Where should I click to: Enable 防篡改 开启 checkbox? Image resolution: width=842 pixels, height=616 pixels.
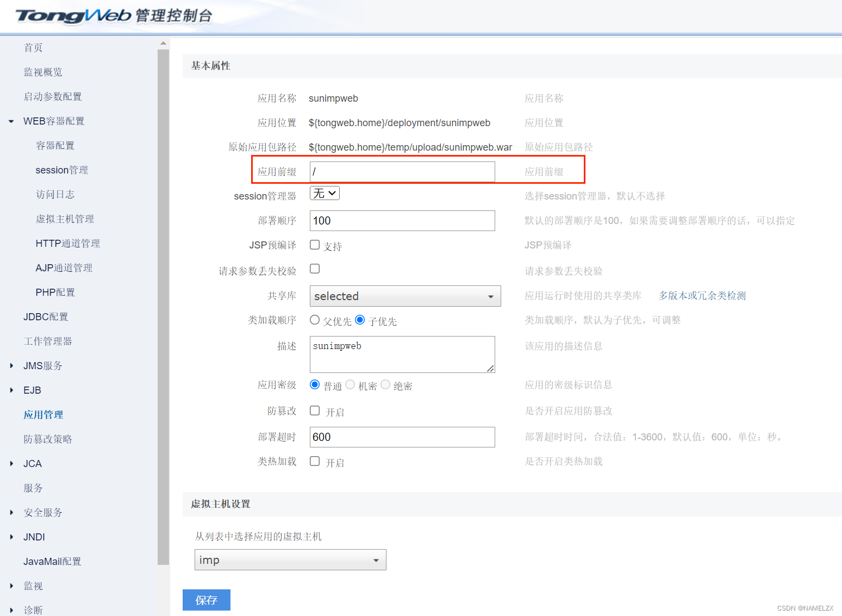tap(315, 410)
